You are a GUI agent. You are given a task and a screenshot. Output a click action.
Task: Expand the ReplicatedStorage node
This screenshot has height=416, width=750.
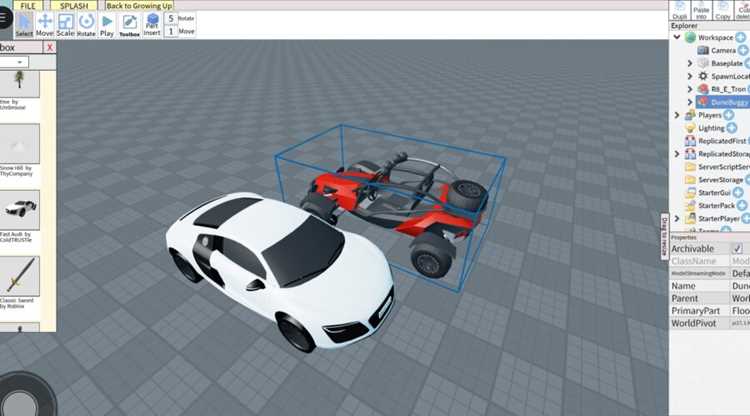click(677, 153)
